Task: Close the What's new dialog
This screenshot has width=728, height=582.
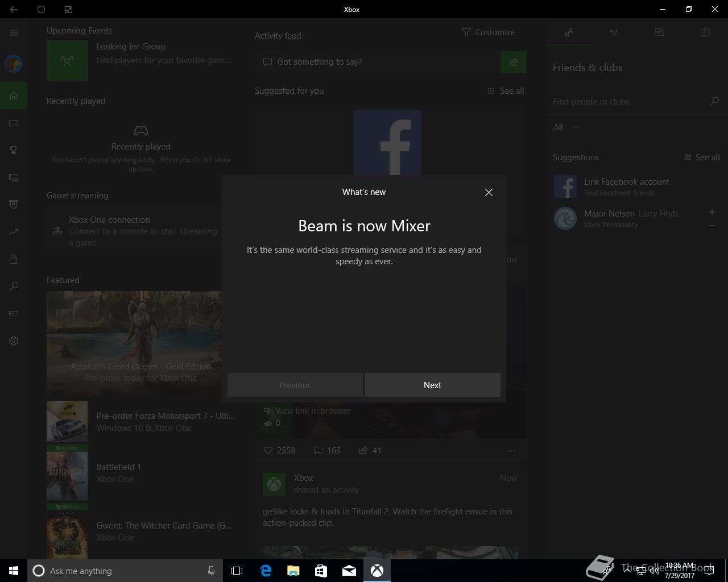Action: (489, 193)
